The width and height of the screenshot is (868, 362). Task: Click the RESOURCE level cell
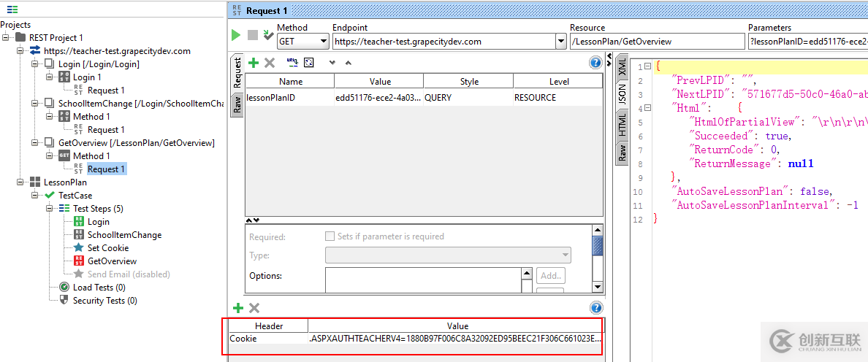click(x=558, y=98)
